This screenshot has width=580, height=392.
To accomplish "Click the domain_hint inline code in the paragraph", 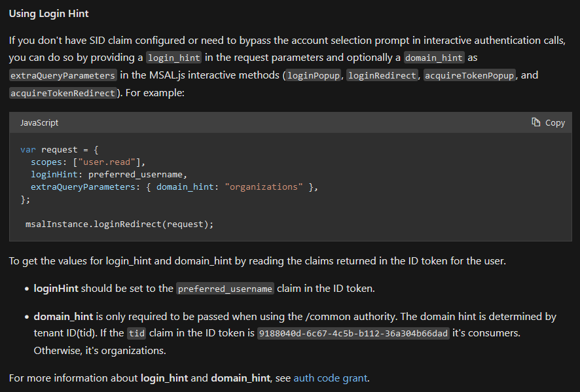I will 434,58.
